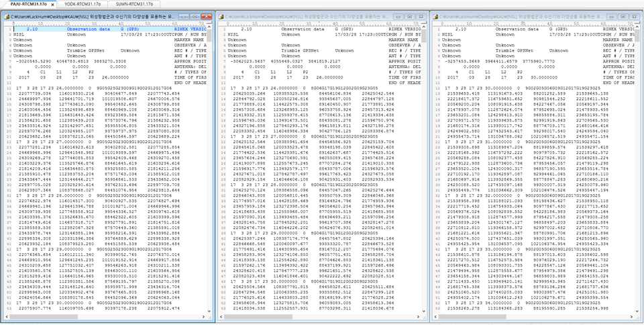This screenshot has height=325, width=644.
Task: Click the middle window's vertical scrollbar
Action: 425,168
